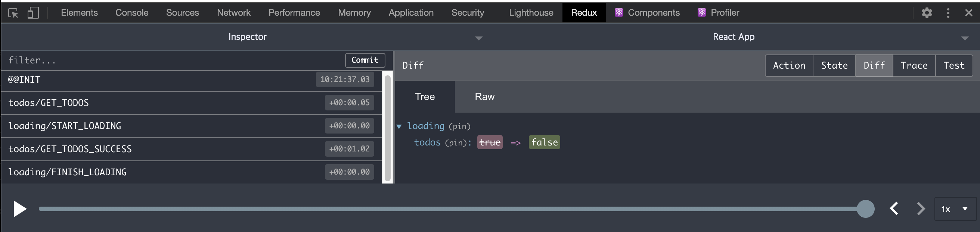The width and height of the screenshot is (980, 232).
Task: Step to next action with right chevron
Action: [921, 209]
